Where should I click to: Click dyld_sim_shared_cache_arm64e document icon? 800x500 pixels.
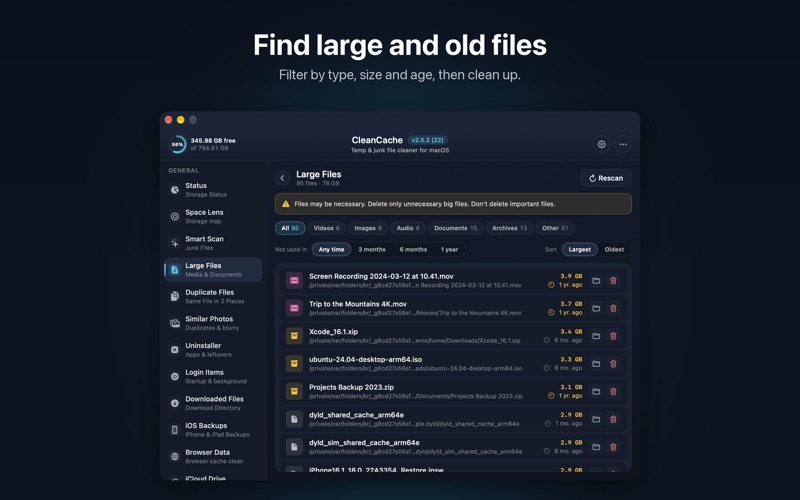(x=294, y=447)
